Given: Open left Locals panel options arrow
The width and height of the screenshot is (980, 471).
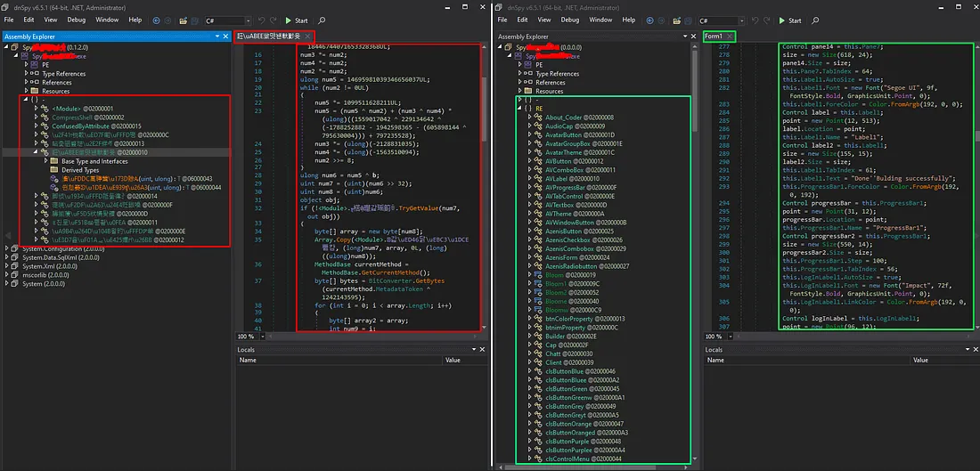Looking at the screenshot, I should coord(474,350).
